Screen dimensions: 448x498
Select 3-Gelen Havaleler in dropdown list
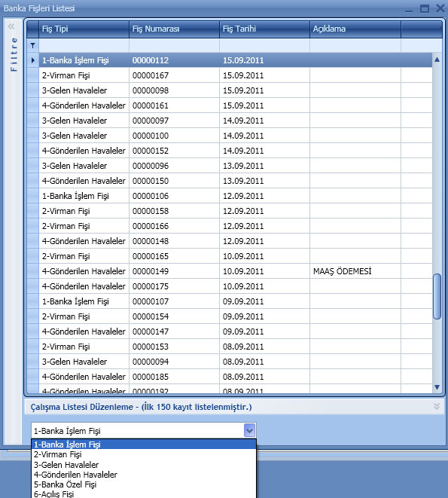click(144, 465)
